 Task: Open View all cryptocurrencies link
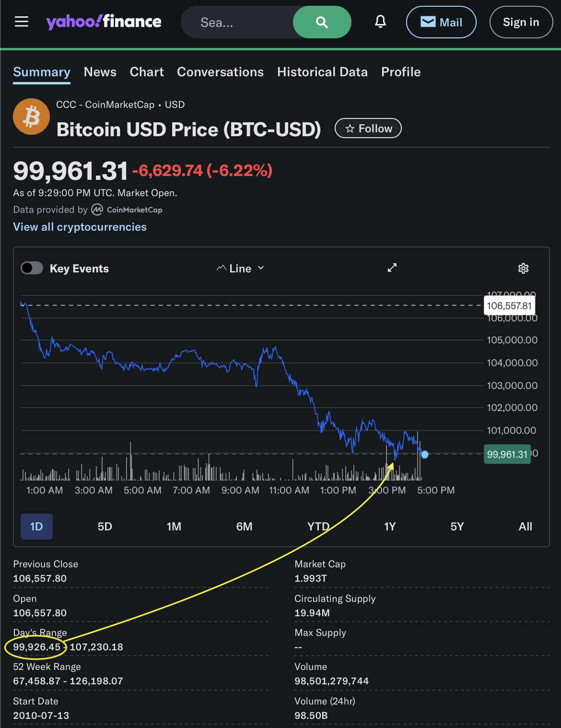[80, 227]
